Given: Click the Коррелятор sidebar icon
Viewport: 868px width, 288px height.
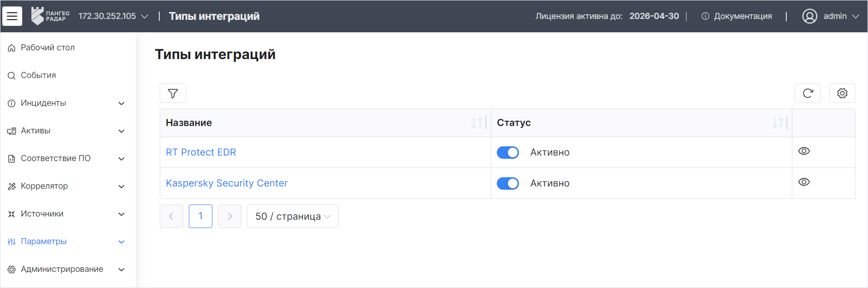Looking at the screenshot, I should (x=12, y=186).
